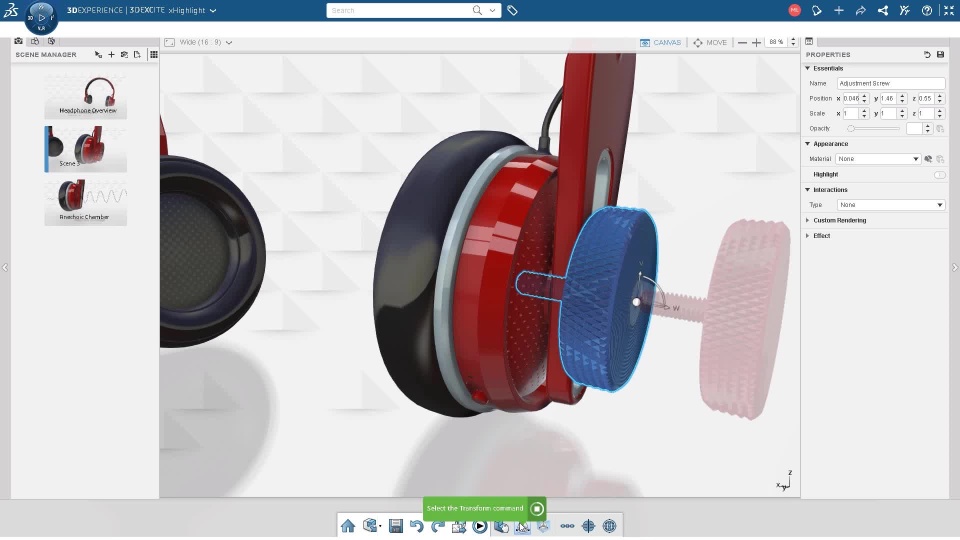The height and width of the screenshot is (540, 960).
Task: Click the Home icon in bottom toolbar
Action: (348, 526)
